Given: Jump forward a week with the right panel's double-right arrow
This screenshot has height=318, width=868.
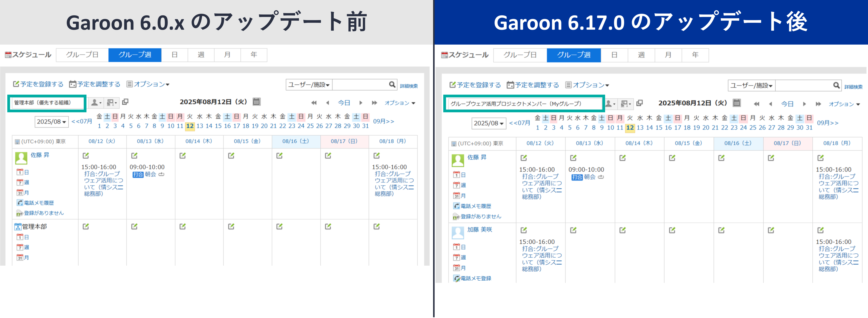Looking at the screenshot, I should click(818, 104).
